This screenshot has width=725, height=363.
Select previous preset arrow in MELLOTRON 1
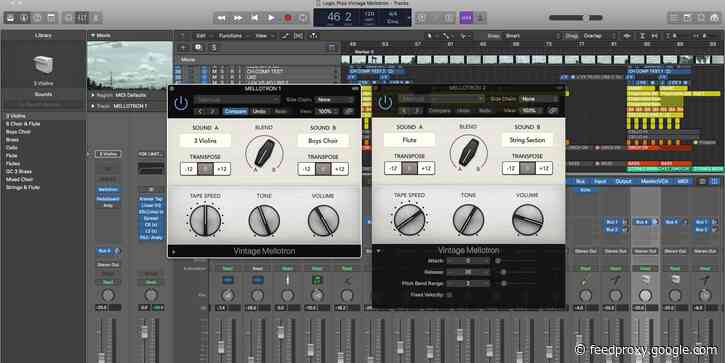[x=200, y=111]
